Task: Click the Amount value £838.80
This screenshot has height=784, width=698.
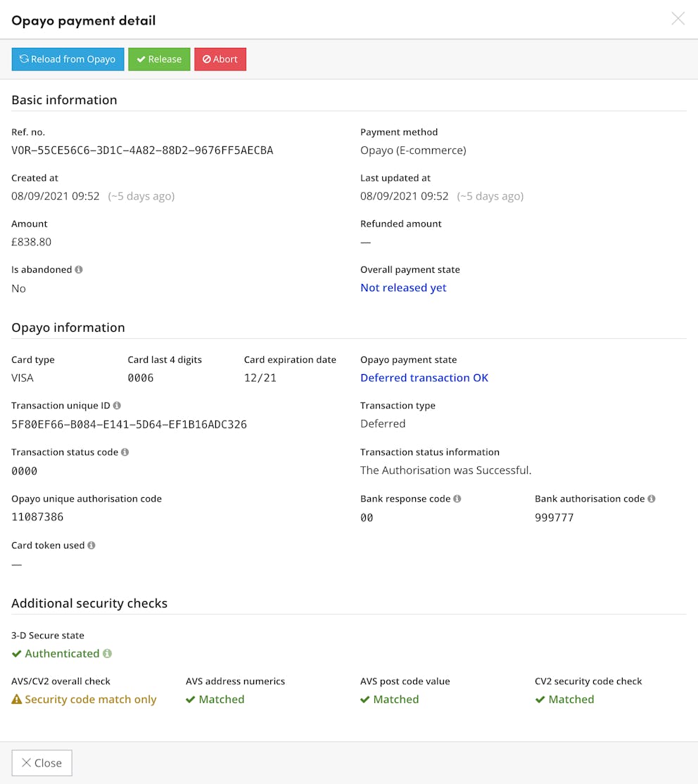Action: pyautogui.click(x=32, y=242)
